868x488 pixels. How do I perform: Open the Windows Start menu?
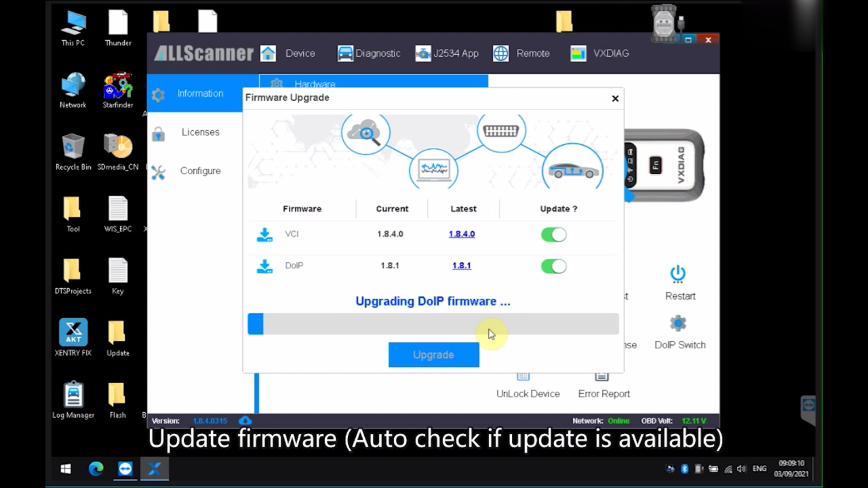66,469
